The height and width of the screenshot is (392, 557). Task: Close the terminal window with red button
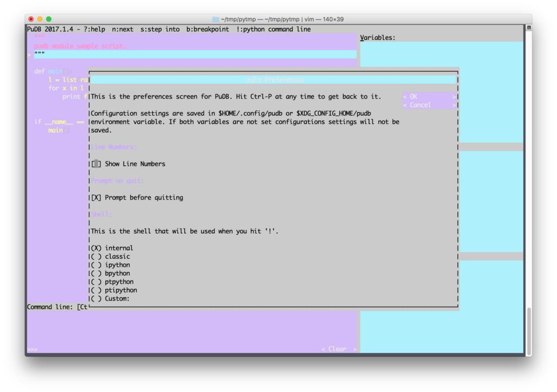click(x=31, y=19)
